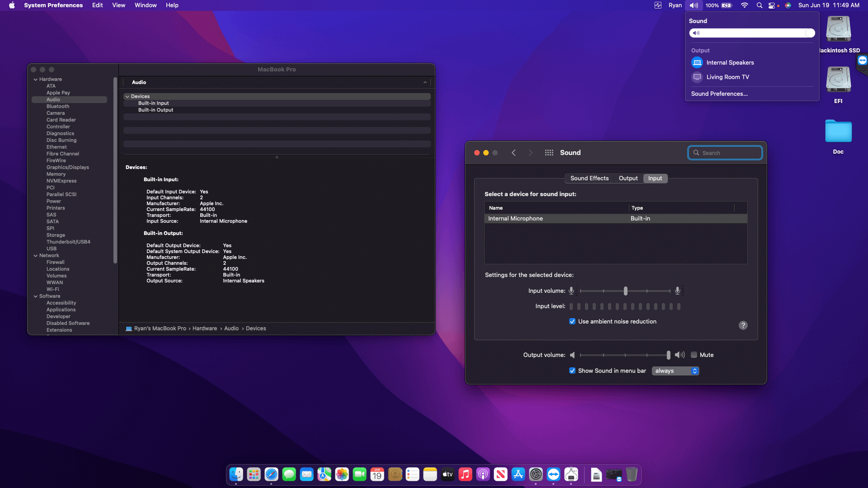Image resolution: width=868 pixels, height=488 pixels.
Task: Go back in Sound preferences
Action: tap(514, 153)
